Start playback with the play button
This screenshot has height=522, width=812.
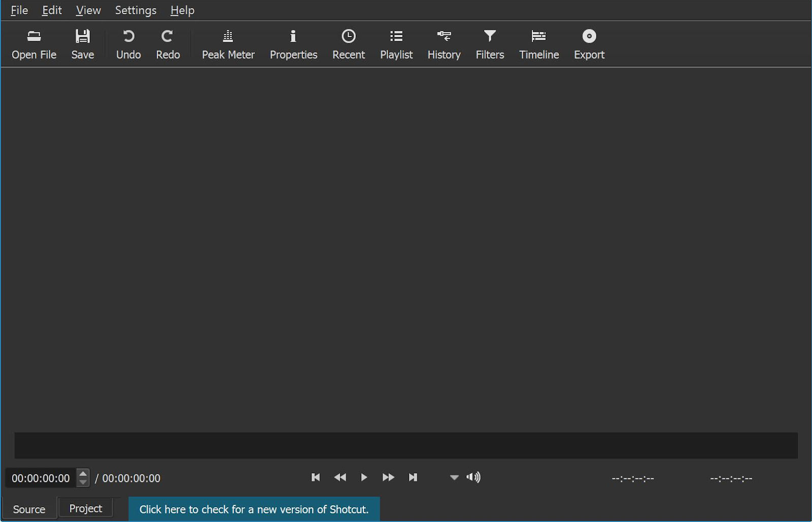click(x=364, y=477)
